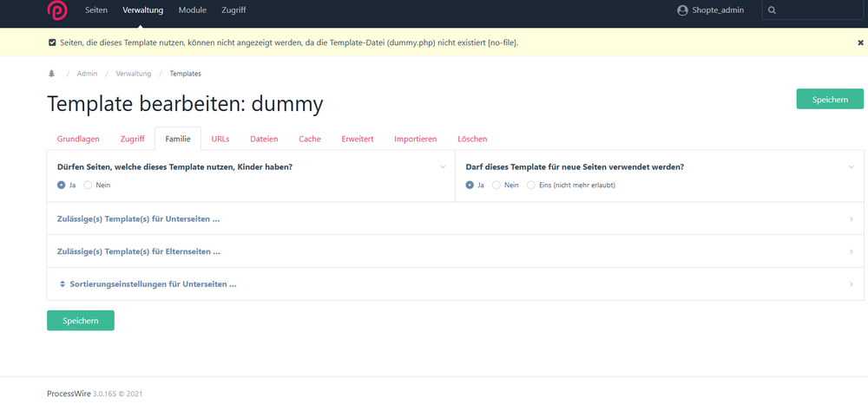Collapse the 'Dürfen Seiten... Kinder haben?' field

443,166
